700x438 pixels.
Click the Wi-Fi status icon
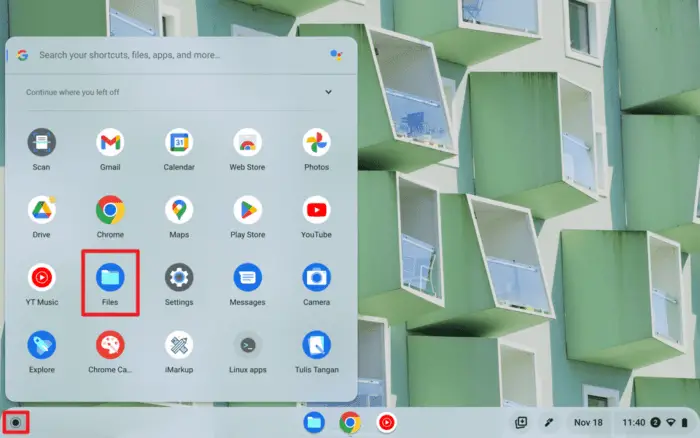671,422
